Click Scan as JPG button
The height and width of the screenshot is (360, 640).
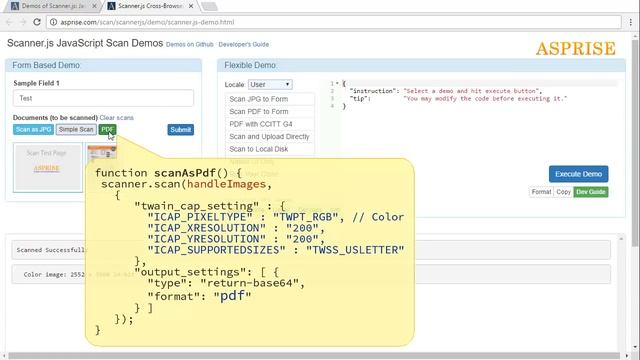point(33,129)
